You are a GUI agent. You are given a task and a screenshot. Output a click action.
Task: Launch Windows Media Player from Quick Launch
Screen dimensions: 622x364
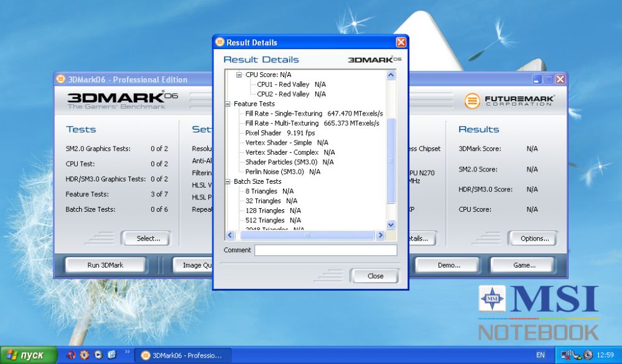tap(98, 355)
